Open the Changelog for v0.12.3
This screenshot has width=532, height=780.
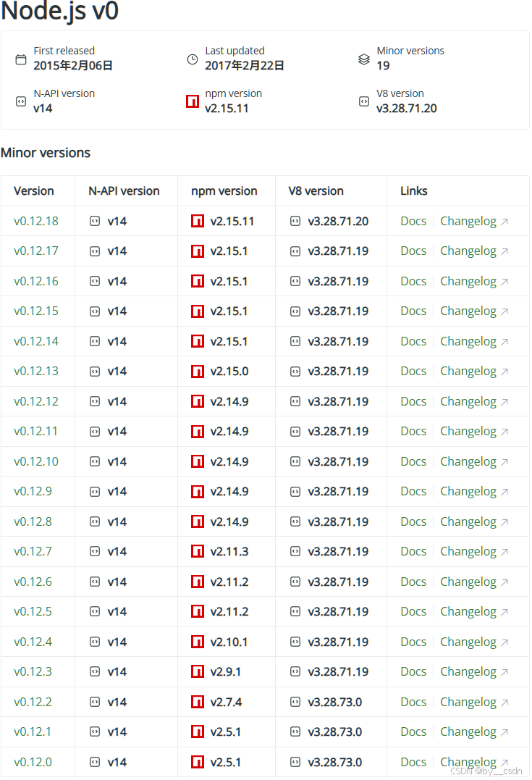click(468, 673)
